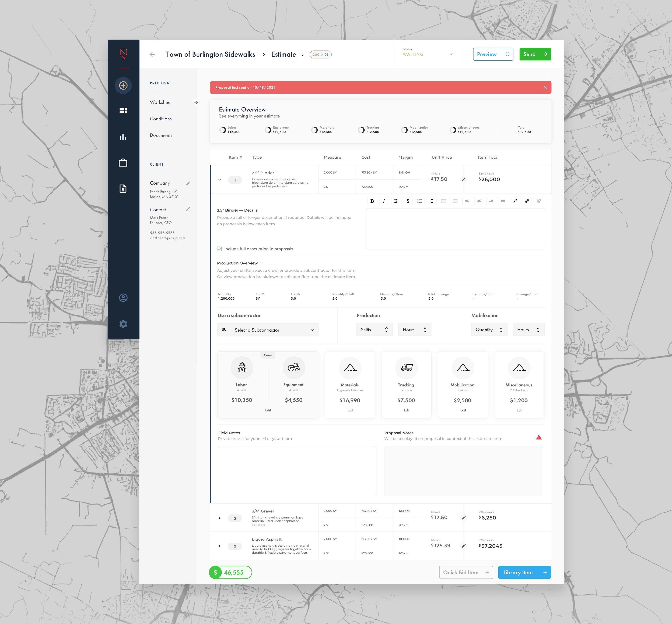The width and height of the screenshot is (672, 624).
Task: Click into the Field Notes text area
Action: [297, 471]
